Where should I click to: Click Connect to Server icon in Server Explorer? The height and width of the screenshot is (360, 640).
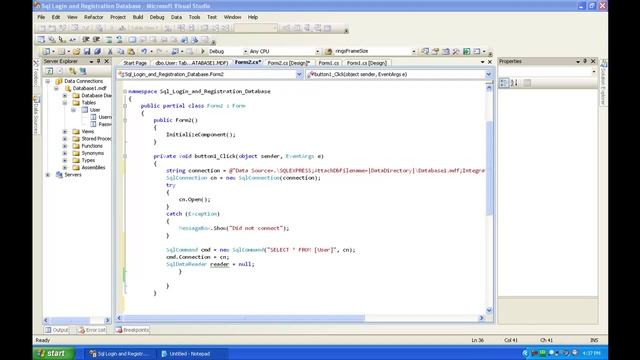(83, 71)
